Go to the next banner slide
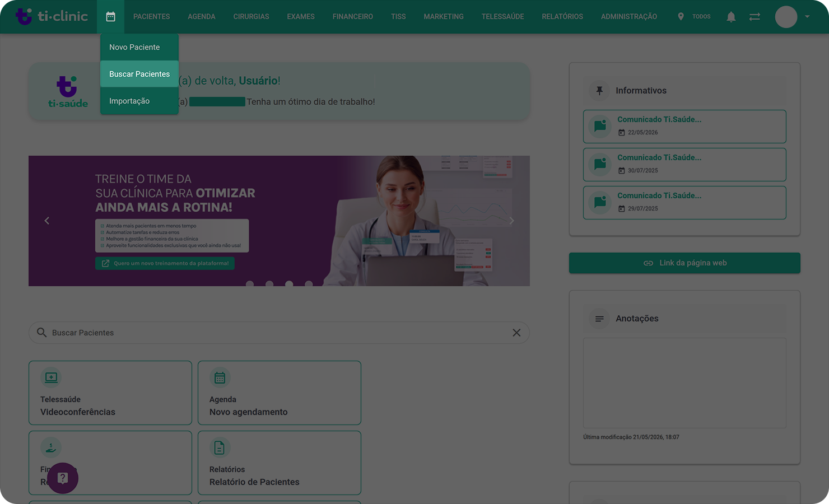 click(511, 221)
